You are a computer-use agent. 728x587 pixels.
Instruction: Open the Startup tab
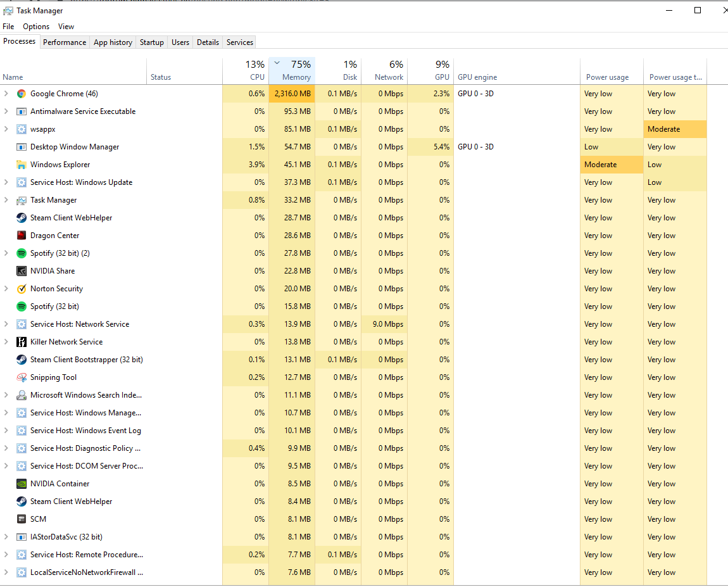point(152,42)
